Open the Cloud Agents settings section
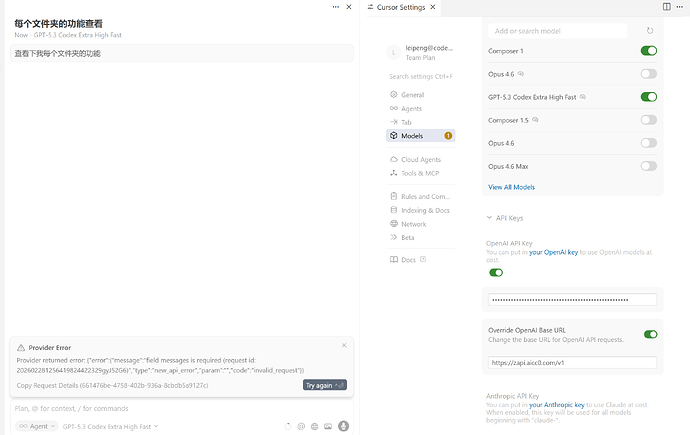Screen dimensions: 690x435 tap(421, 160)
